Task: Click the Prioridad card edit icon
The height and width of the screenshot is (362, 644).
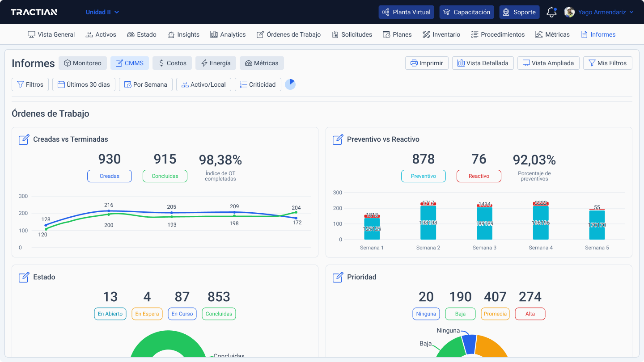Action: pos(338,277)
